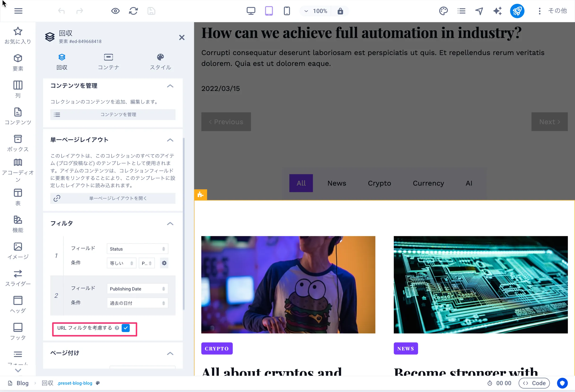The width and height of the screenshot is (575, 392).
Task: Expand sidebar with bottom chevron arrow
Action: 18,370
